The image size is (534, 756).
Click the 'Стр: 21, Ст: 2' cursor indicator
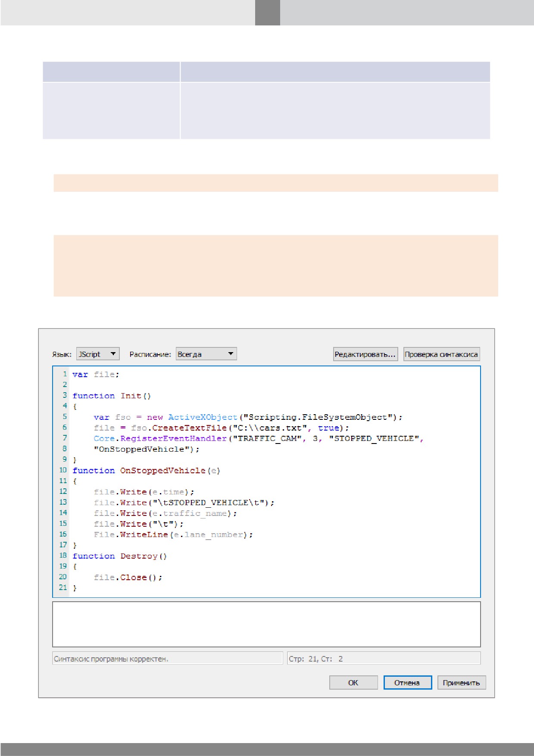[x=316, y=659]
